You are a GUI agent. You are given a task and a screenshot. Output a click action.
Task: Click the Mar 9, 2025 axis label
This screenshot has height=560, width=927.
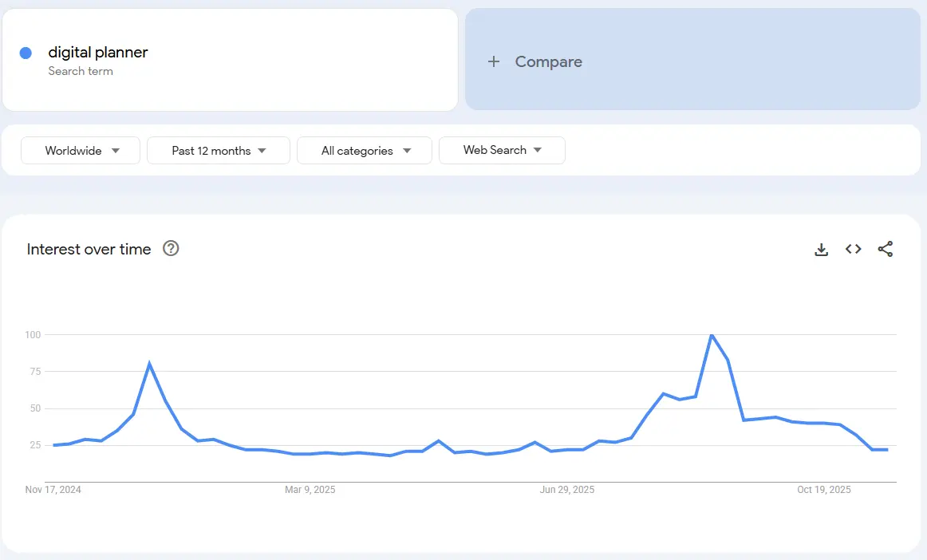coord(310,490)
